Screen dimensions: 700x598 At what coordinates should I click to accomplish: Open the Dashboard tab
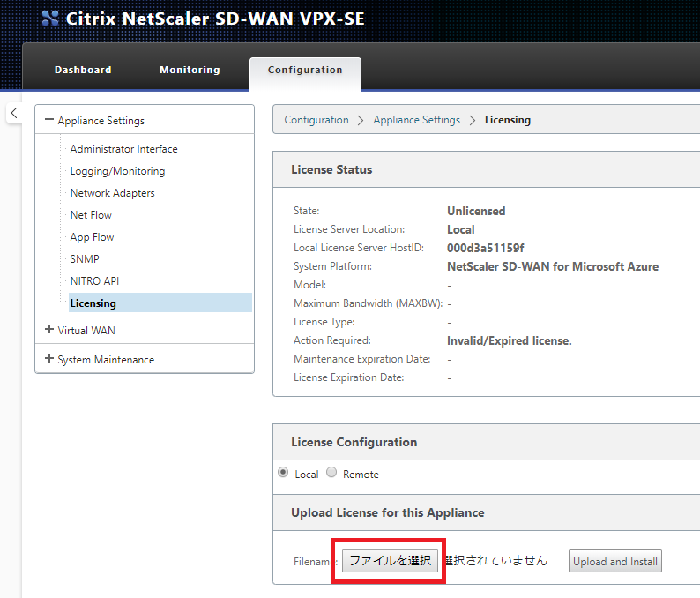click(x=83, y=70)
